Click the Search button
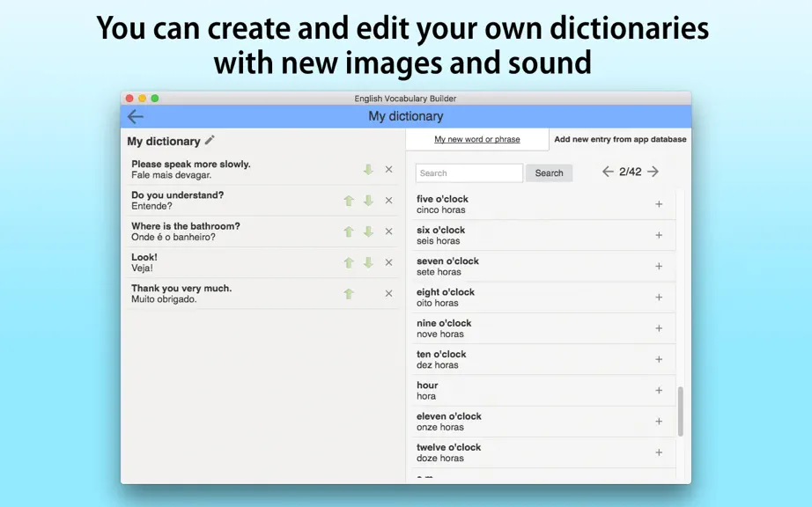This screenshot has height=507, width=812. [549, 173]
